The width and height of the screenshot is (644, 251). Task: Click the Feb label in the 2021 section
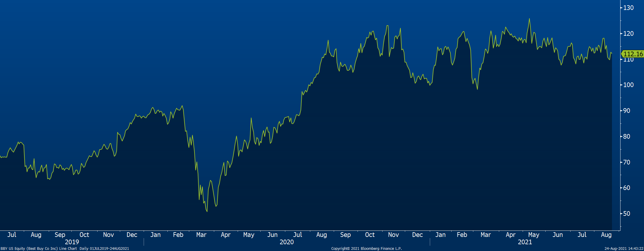[462, 235]
